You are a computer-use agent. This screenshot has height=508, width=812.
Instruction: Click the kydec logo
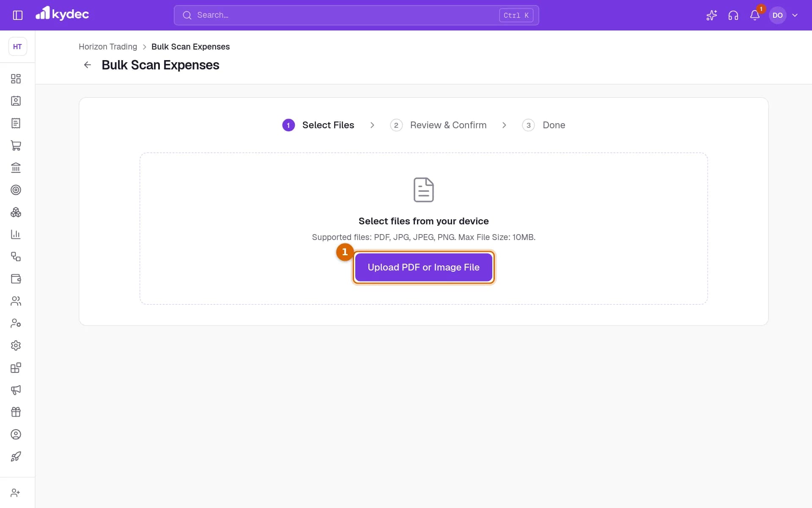point(62,14)
